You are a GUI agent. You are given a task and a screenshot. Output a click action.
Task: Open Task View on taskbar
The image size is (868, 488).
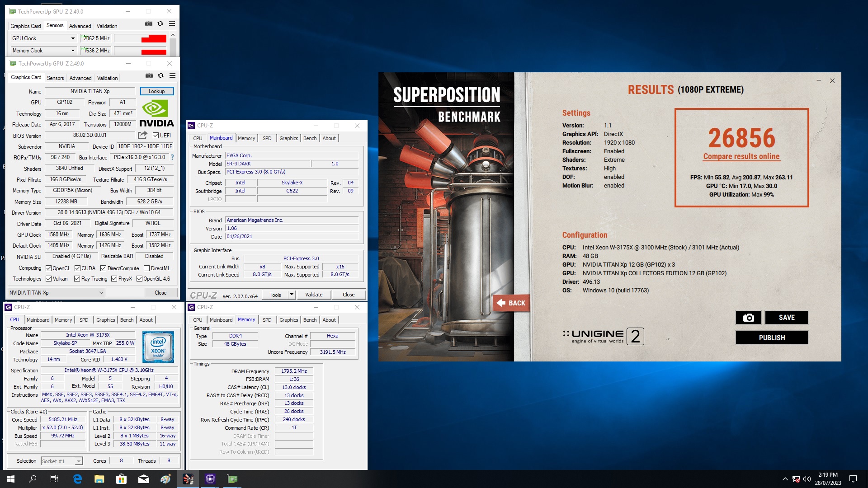click(x=54, y=479)
